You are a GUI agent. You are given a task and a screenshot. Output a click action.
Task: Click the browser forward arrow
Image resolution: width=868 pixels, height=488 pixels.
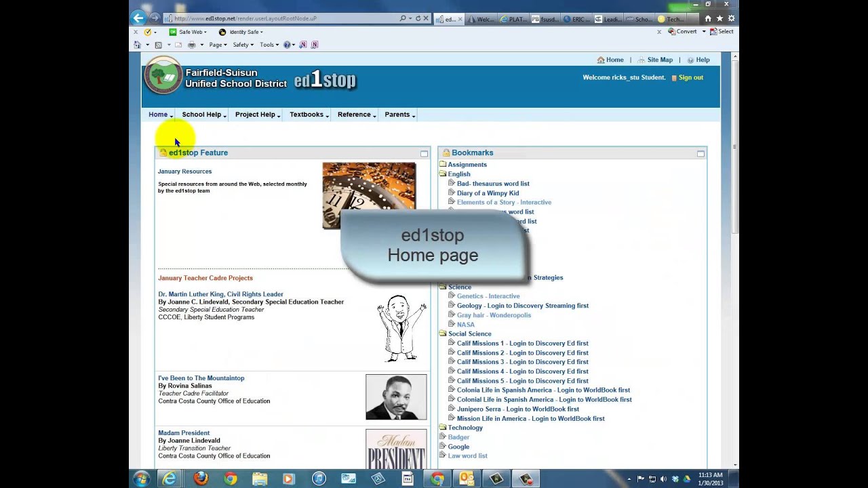tap(155, 18)
